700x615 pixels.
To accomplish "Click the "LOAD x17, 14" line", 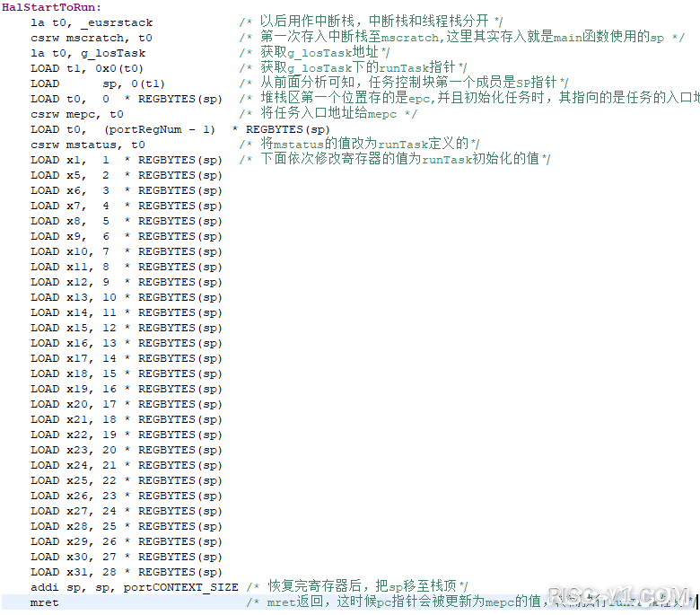I will (x=127, y=358).
